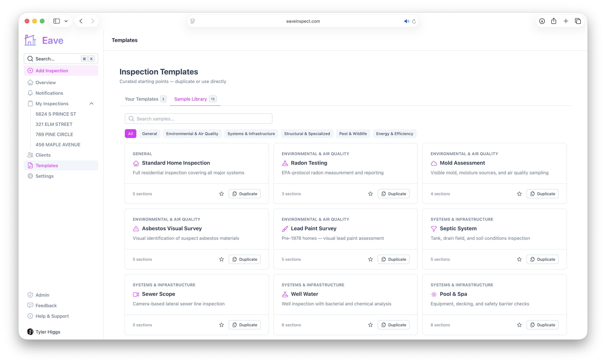
Task: Duplicate the Mold Assessment template
Action: pos(542,194)
